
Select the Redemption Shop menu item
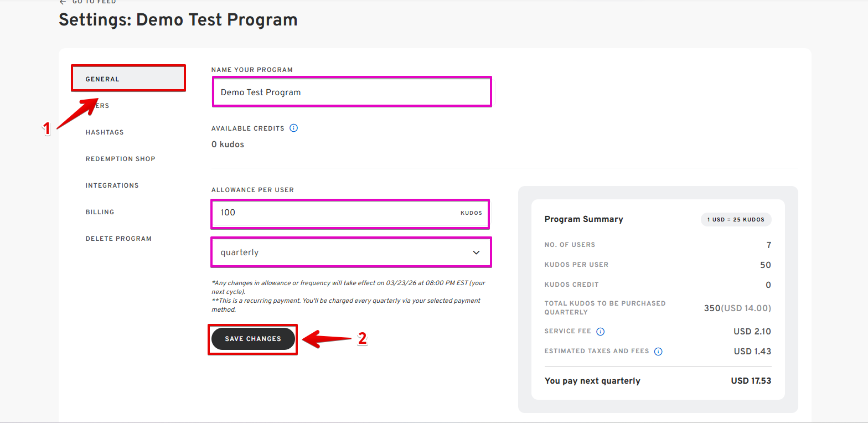click(x=120, y=159)
